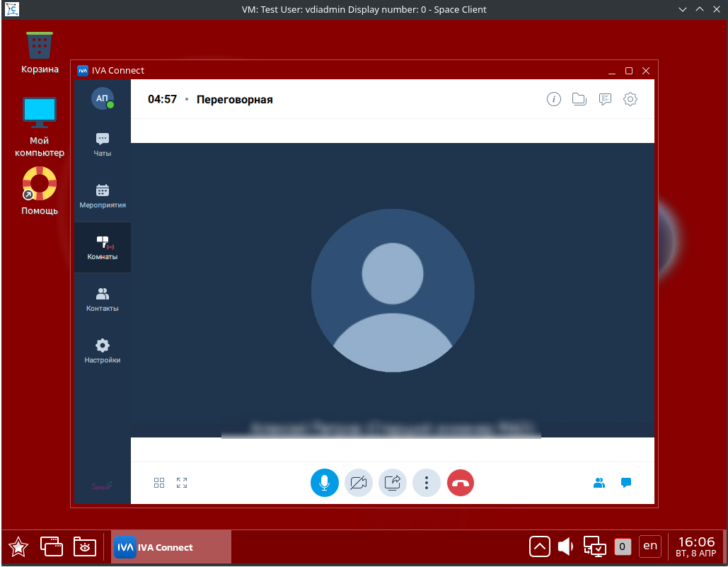Open Контакты section in sidebar
The height and width of the screenshot is (567, 728).
(x=103, y=299)
